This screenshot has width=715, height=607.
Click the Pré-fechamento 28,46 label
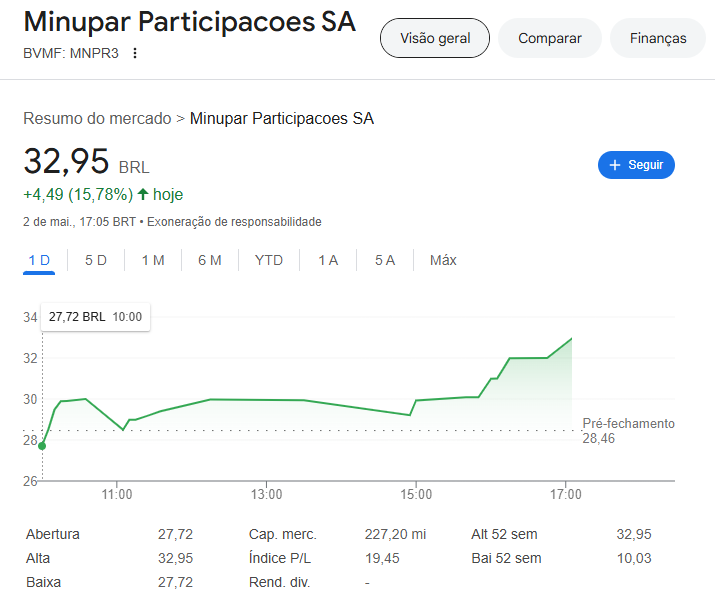[x=628, y=431]
